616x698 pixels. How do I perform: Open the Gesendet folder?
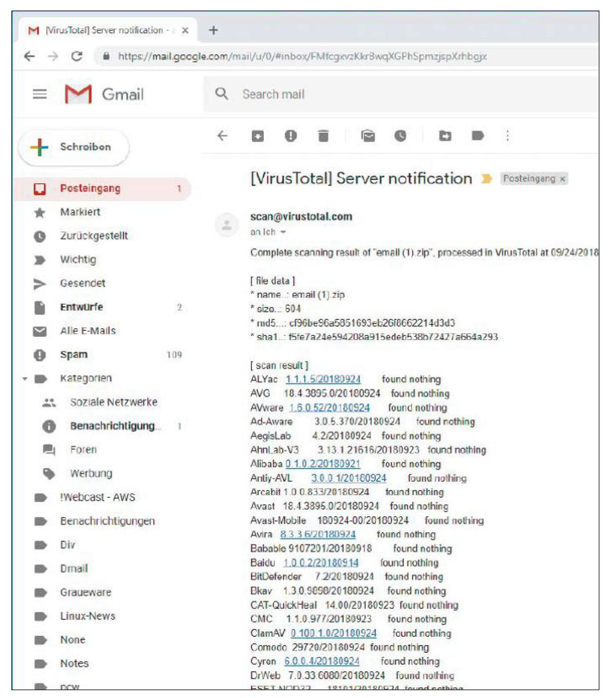(x=102, y=284)
